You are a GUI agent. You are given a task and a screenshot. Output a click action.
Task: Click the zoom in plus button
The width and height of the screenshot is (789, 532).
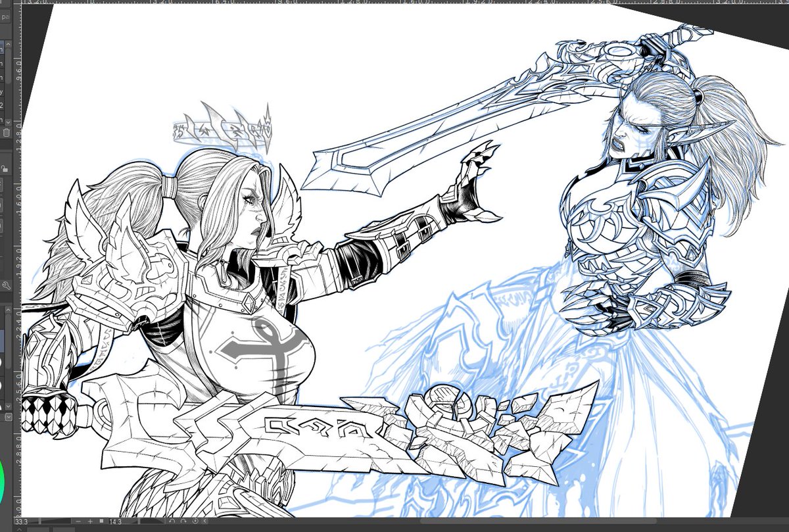90,521
